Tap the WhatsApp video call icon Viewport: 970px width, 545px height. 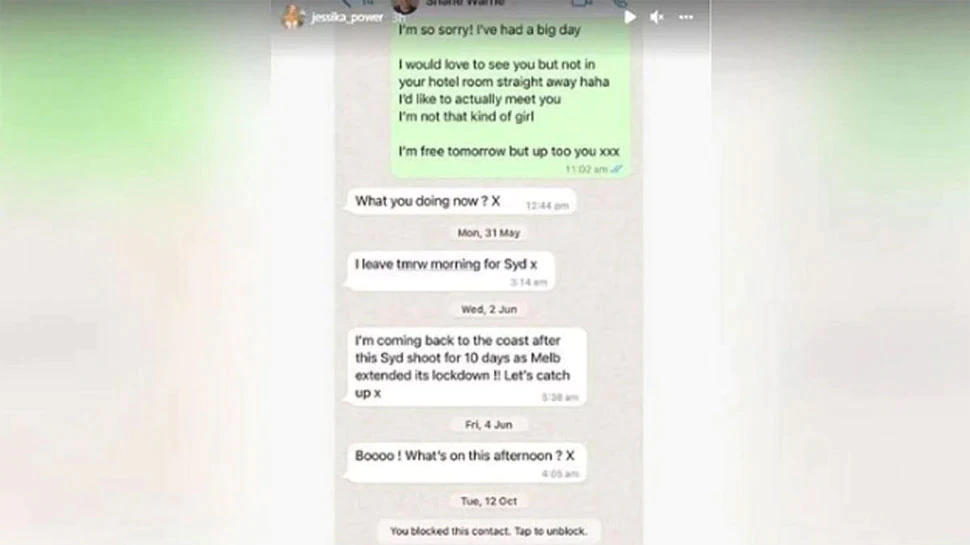(580, 3)
